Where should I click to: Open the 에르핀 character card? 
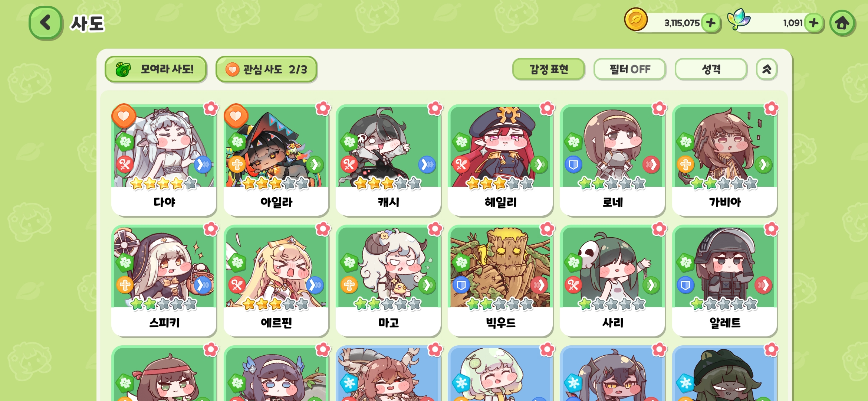click(x=276, y=281)
